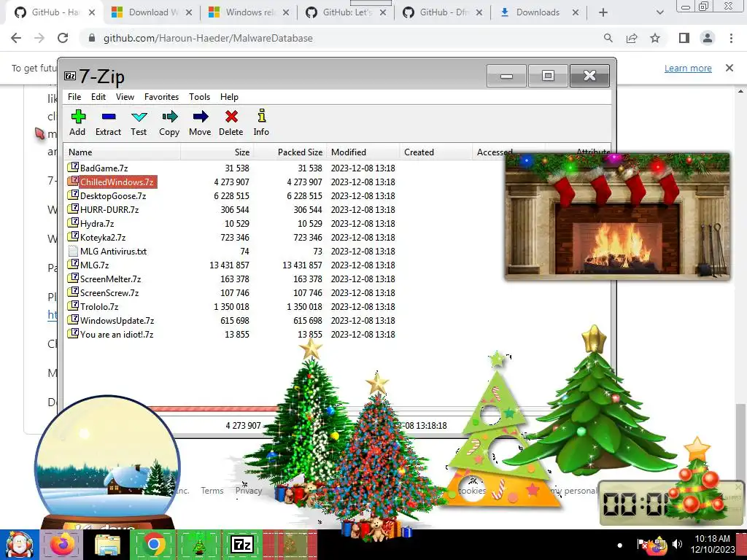The width and height of the screenshot is (747, 560).
Task: Click the address bar with the github.com URL
Action: [208, 38]
